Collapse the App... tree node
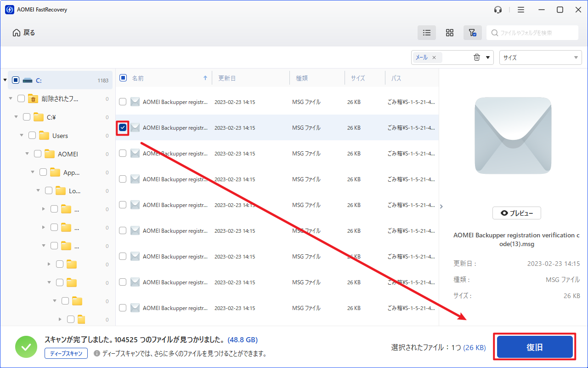The width and height of the screenshot is (588, 368). coord(33,172)
